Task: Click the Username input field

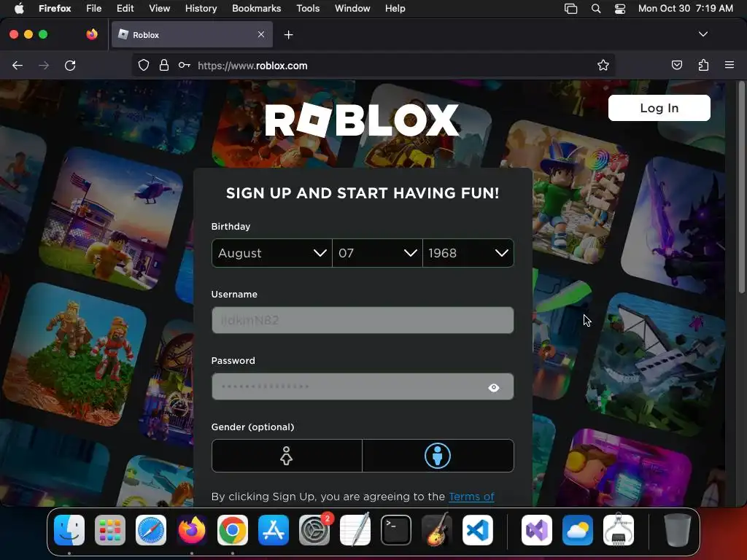Action: click(x=363, y=320)
